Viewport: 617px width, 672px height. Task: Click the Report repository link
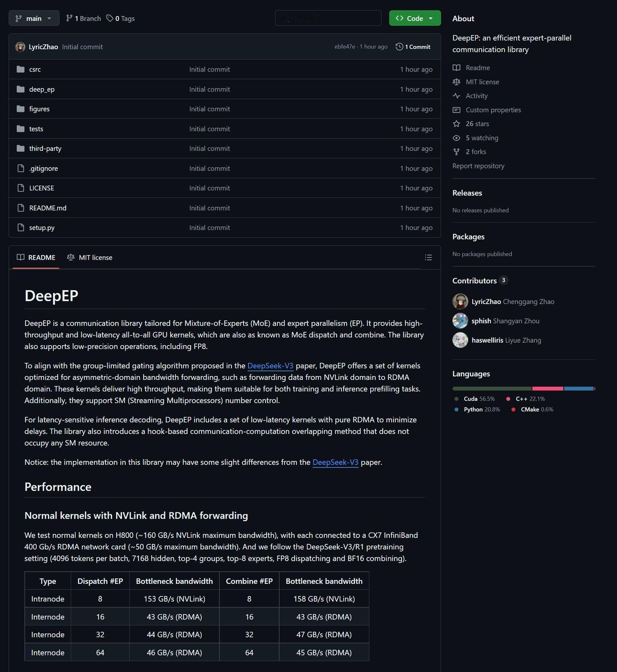click(478, 165)
